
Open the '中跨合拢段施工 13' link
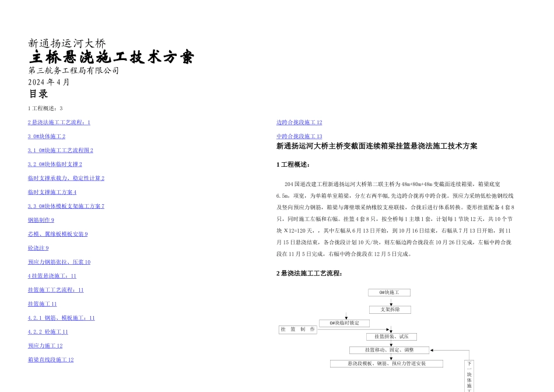point(299,136)
